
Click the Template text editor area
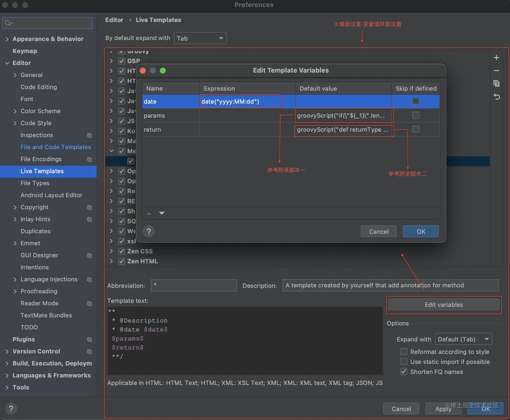(245, 340)
